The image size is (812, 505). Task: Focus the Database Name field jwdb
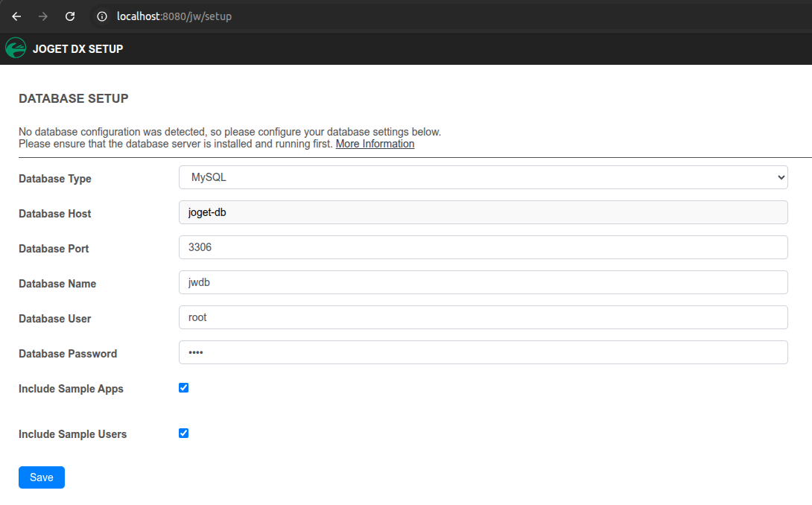[483, 282]
